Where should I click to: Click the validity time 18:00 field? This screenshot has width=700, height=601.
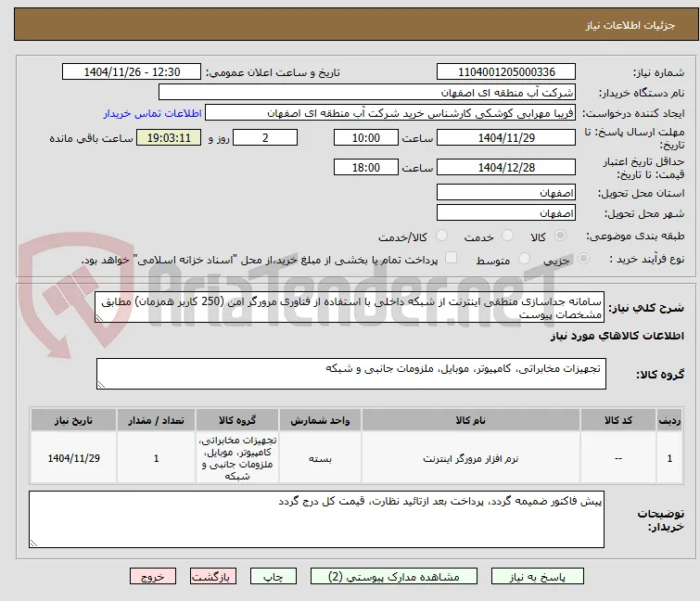click(x=366, y=168)
